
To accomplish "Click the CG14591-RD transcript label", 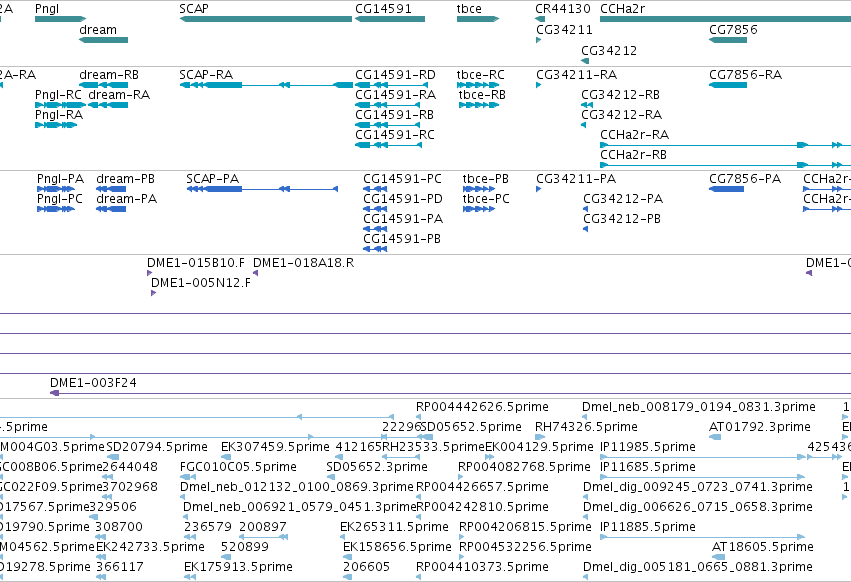I will click(x=395, y=74).
